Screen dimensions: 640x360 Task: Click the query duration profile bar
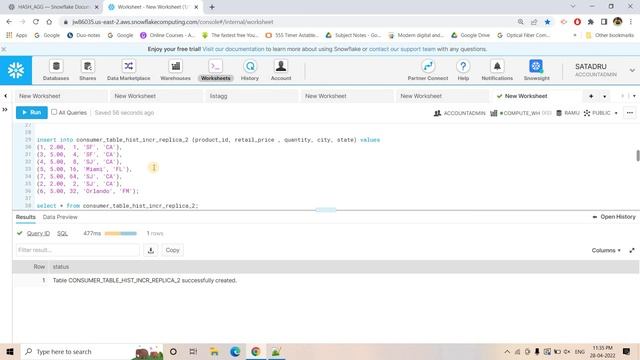120,233
